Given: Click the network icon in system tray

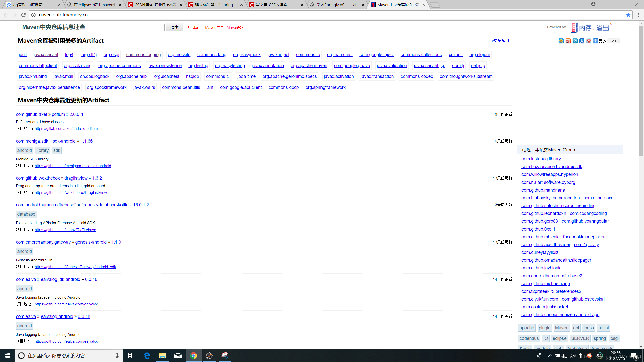Looking at the screenshot, I should pos(565,356).
